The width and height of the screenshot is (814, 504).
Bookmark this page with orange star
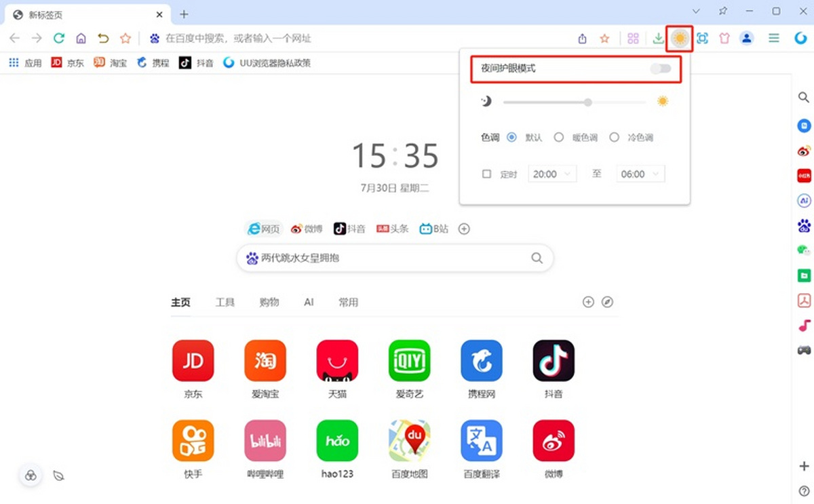click(x=604, y=39)
